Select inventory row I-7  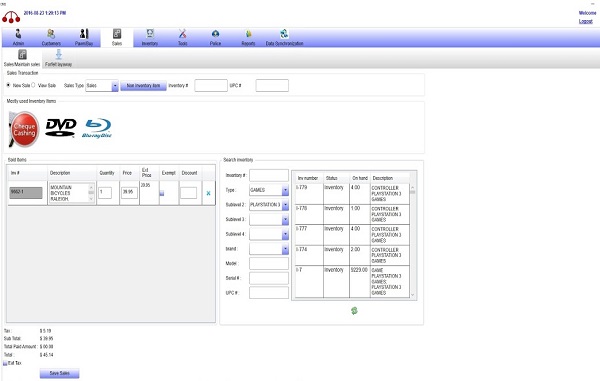tap(352, 282)
